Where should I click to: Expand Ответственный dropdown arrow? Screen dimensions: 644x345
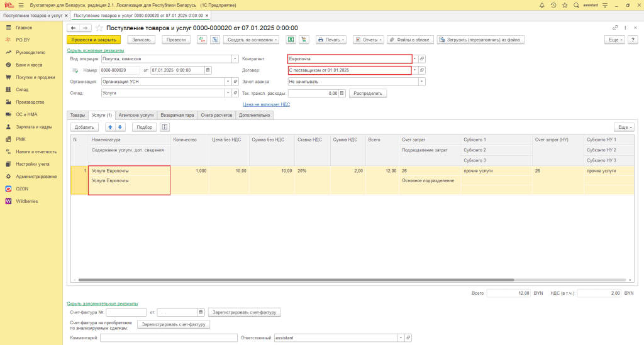[x=401, y=337]
